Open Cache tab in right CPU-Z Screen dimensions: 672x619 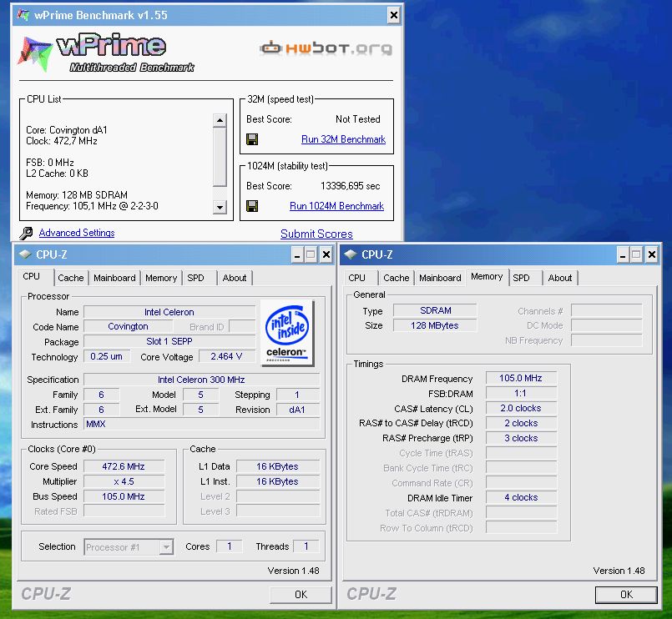click(x=397, y=278)
